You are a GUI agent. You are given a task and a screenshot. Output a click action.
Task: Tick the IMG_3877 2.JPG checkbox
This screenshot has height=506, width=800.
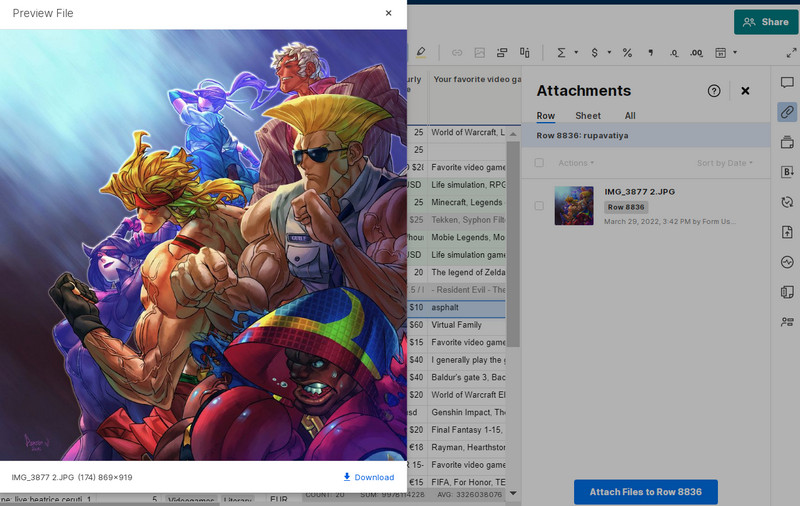[539, 206]
